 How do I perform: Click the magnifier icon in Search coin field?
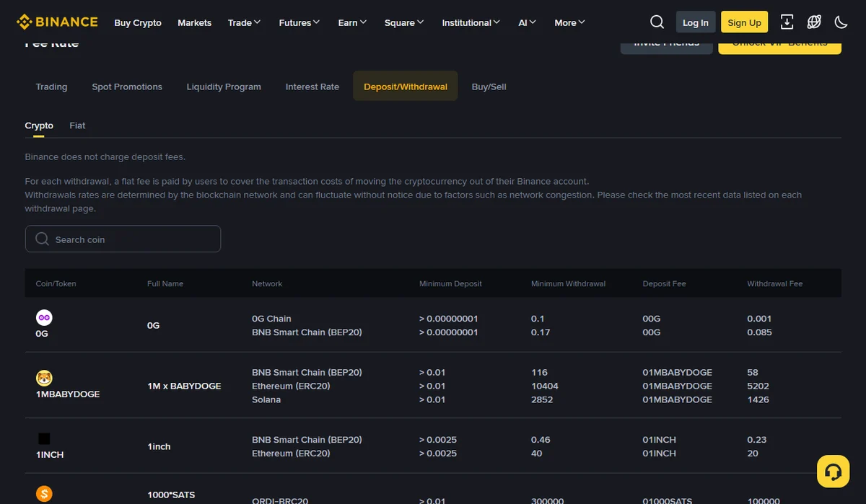(43, 239)
